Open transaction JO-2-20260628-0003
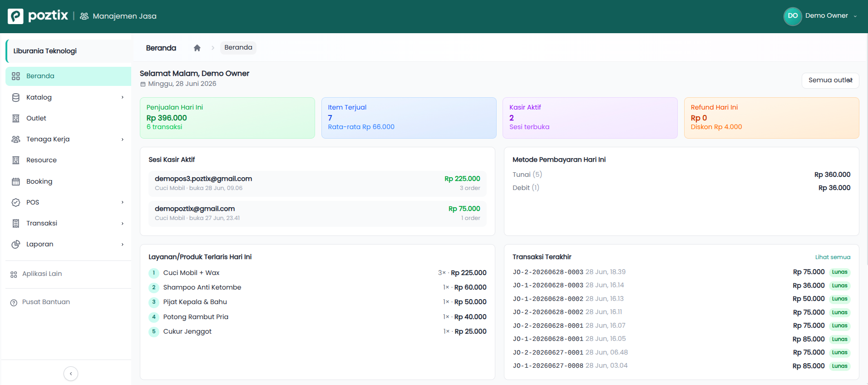 (x=548, y=272)
